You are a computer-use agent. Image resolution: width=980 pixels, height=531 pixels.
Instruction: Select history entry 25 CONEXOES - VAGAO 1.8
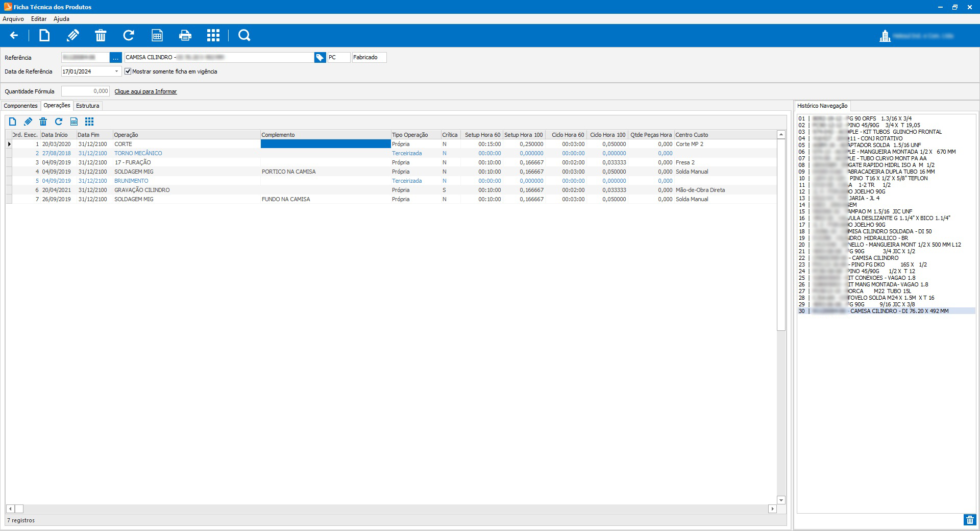coord(886,278)
